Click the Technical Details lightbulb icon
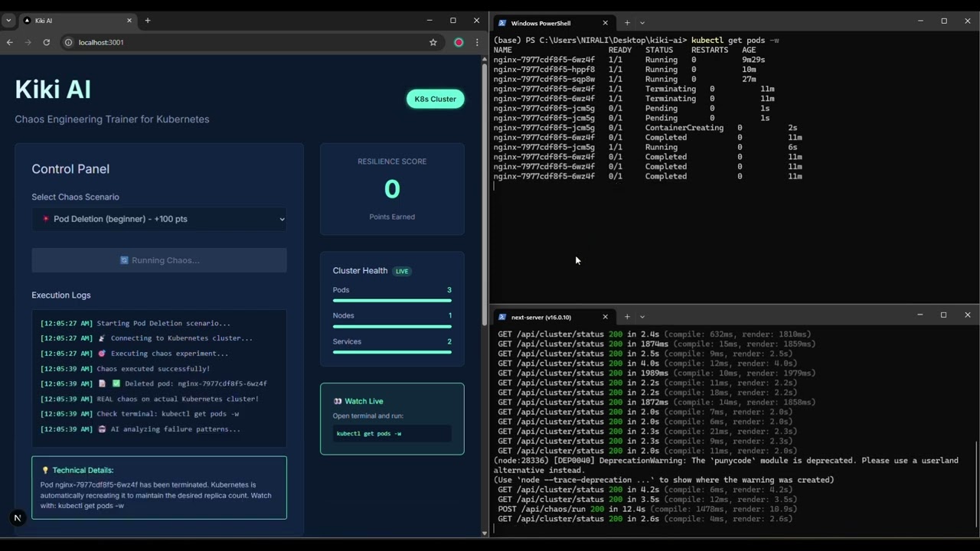Viewport: 980px width, 551px height. click(45, 471)
